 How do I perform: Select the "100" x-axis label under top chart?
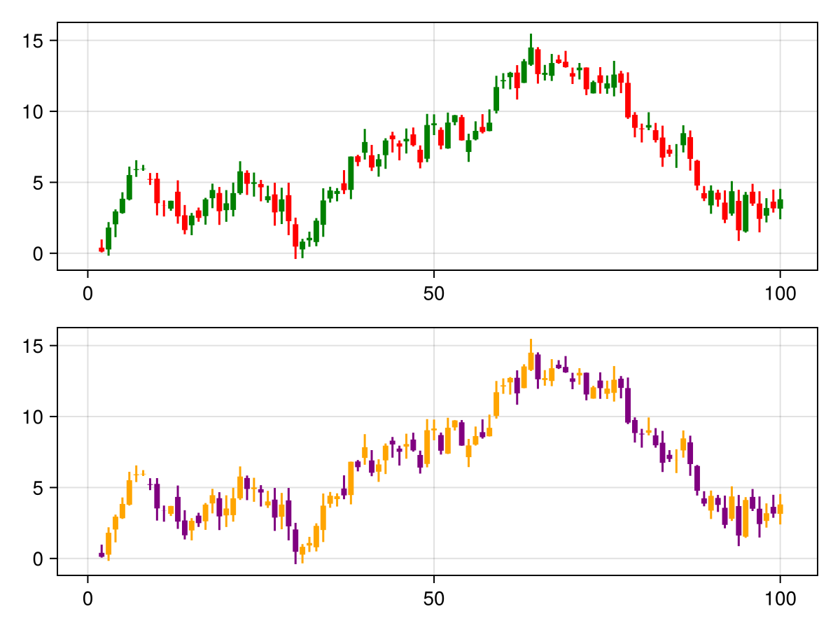[780, 293]
